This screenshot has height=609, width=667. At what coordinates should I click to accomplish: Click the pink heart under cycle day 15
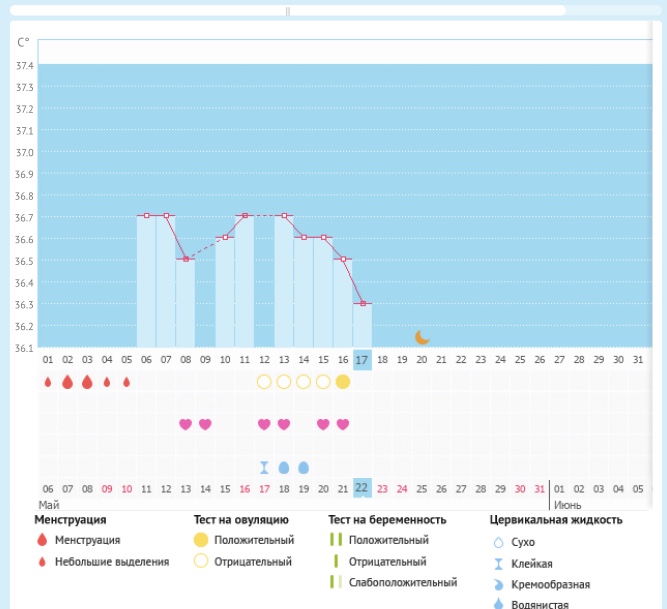pyautogui.click(x=323, y=424)
